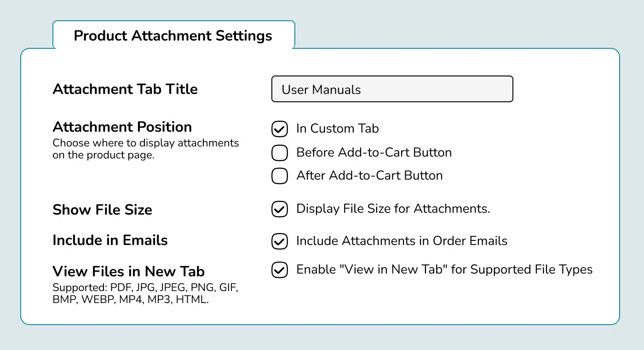Click the 'After Add-to-Cart Button' option text
644x350 pixels.
coord(369,175)
